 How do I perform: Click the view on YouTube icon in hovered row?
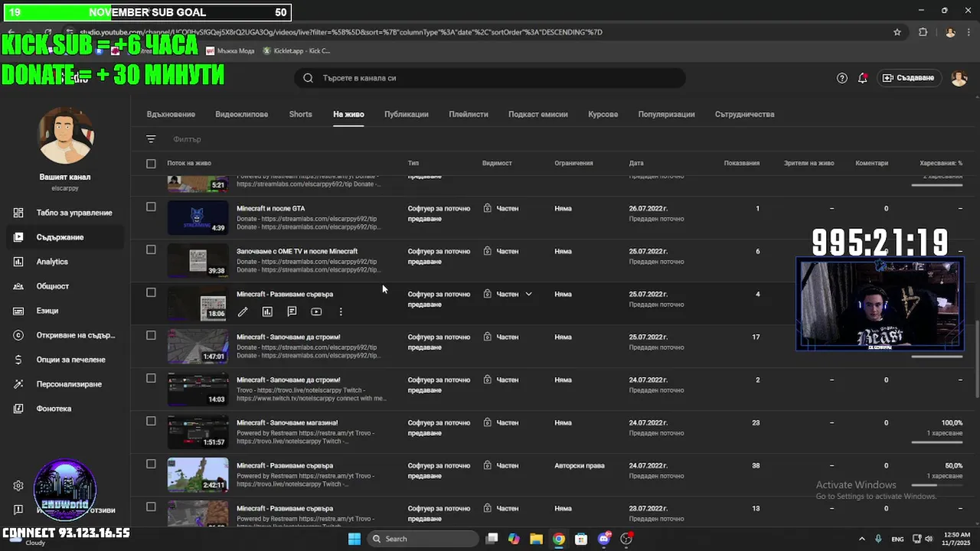coord(316,311)
